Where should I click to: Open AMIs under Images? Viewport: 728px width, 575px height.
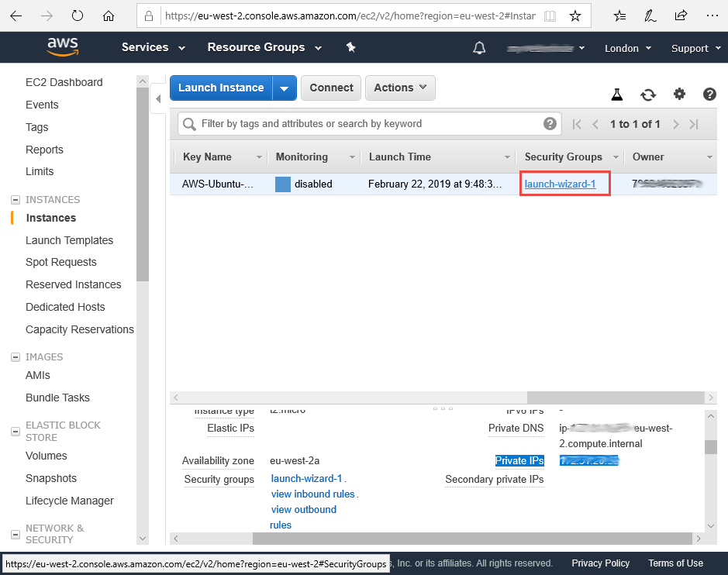click(x=38, y=375)
